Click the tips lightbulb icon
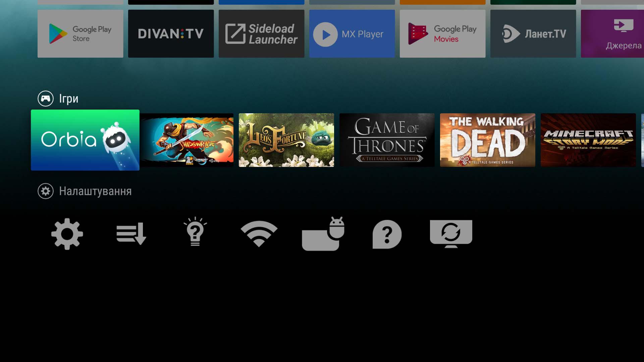Screen dimensions: 644x362 tap(195, 233)
